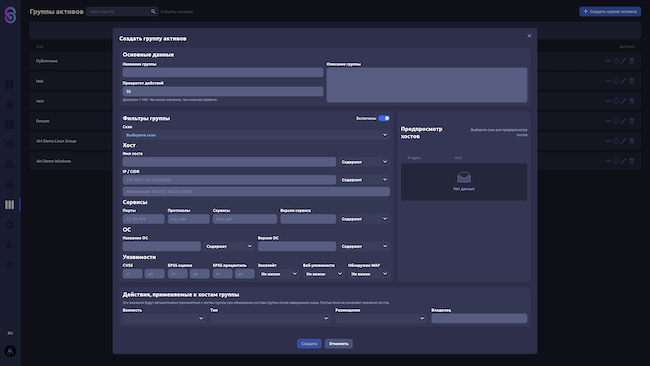The width and height of the screenshot is (650, 366).
Task: Click the Создать button
Action: click(309, 344)
